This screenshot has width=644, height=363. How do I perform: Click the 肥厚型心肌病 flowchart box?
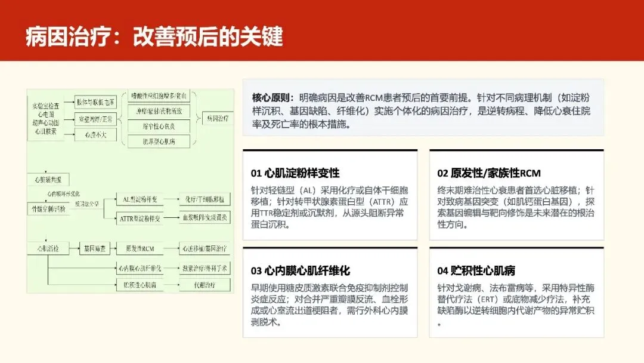159,141
